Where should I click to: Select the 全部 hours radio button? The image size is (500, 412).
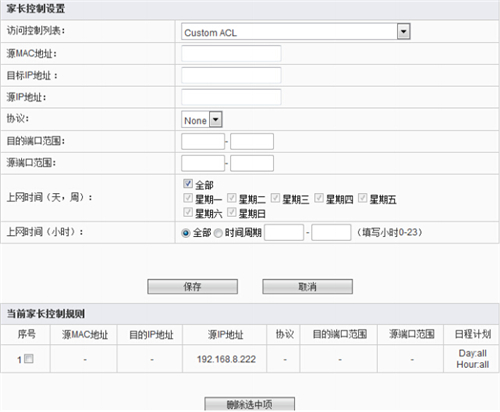186,233
